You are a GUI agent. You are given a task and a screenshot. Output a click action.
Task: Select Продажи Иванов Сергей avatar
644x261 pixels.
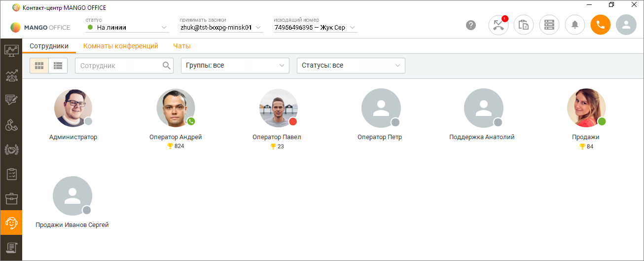[x=72, y=196]
